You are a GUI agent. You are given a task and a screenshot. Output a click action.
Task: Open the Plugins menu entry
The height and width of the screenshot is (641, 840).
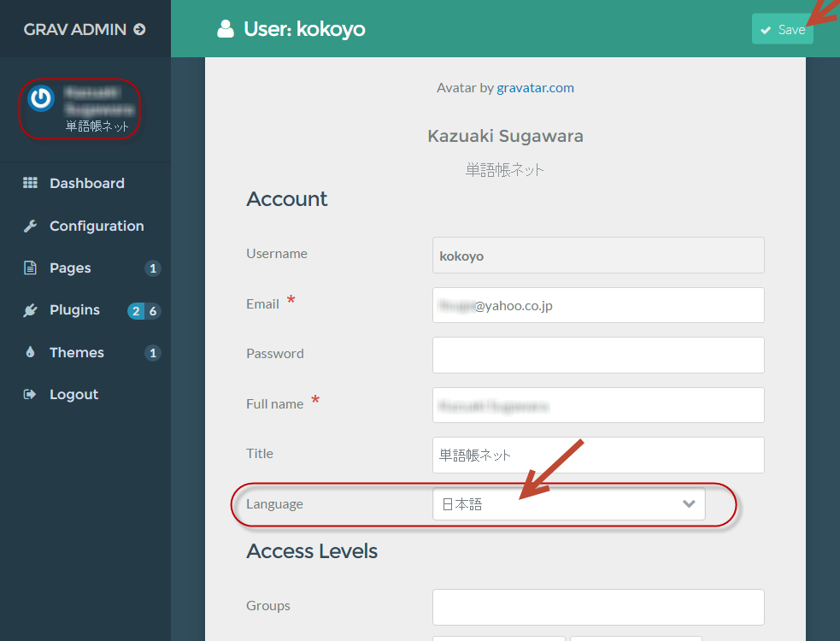click(x=74, y=310)
